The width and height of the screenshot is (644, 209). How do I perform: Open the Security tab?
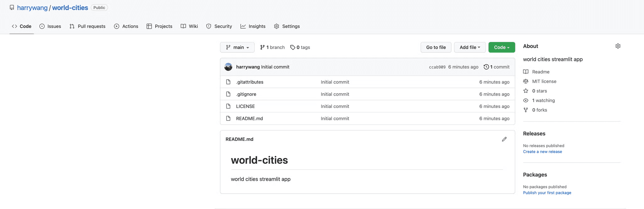219,26
